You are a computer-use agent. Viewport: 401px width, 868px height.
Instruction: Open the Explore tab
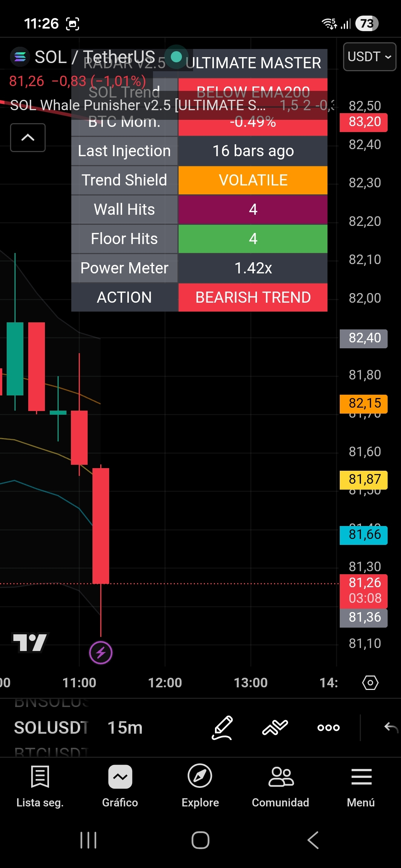tap(200, 786)
